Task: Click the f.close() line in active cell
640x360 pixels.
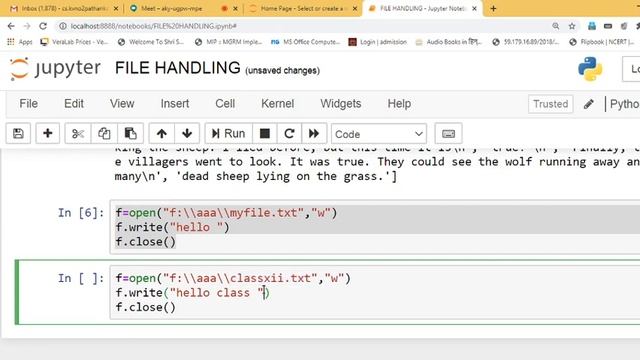Action: pyautogui.click(x=145, y=307)
